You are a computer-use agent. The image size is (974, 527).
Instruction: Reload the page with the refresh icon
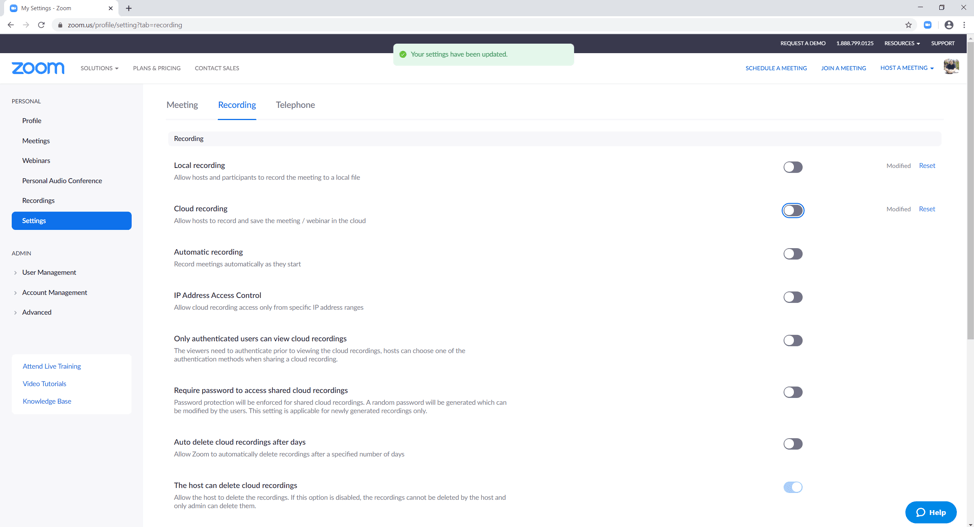[x=42, y=25]
